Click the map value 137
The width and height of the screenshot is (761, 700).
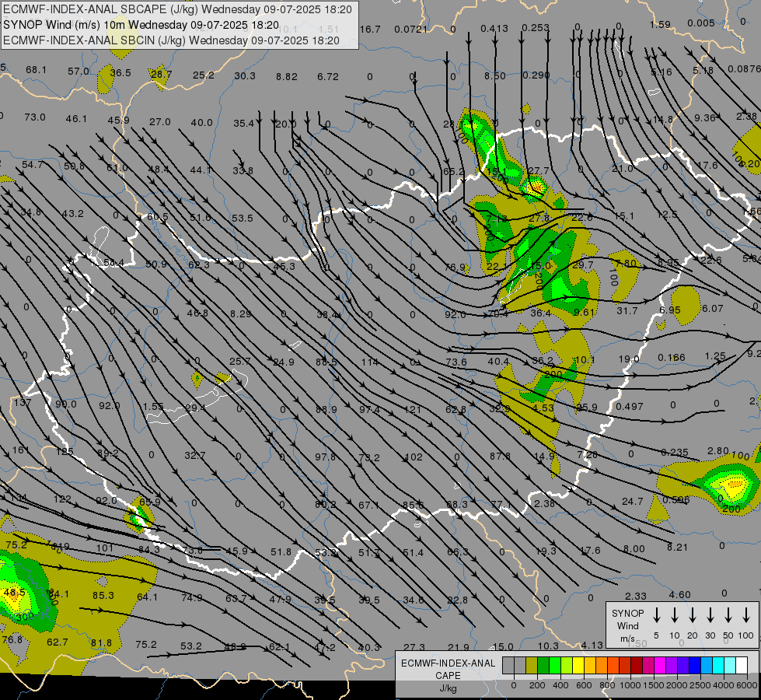[23, 403]
